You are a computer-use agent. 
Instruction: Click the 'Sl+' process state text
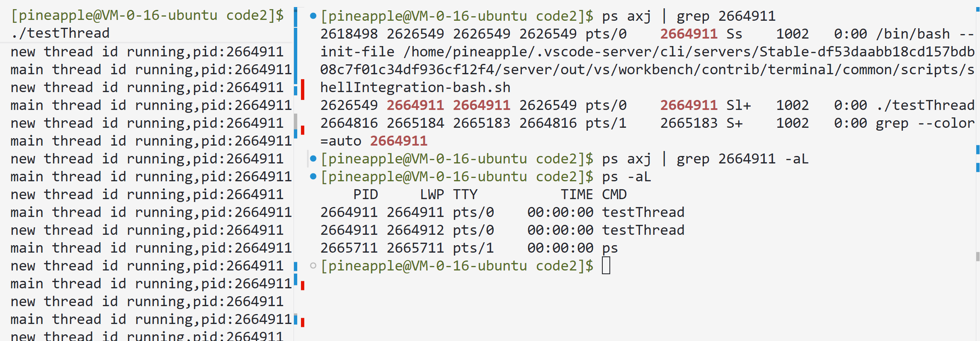tap(739, 105)
